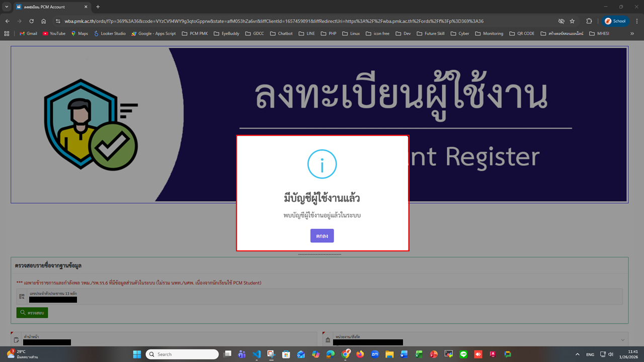Open a new browser tab with the + button

98,7
